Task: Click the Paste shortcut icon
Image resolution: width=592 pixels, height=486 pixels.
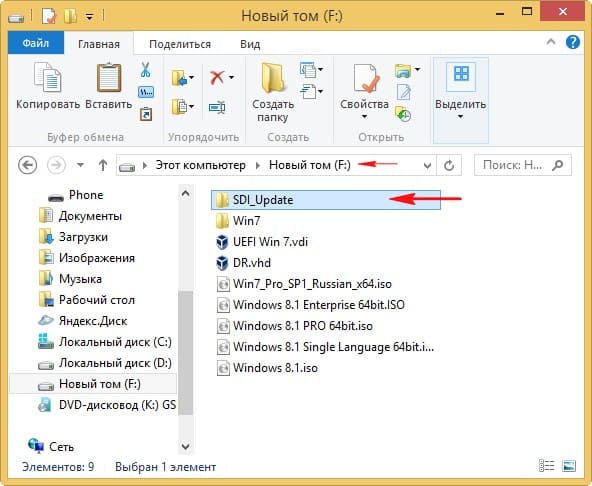Action: point(146,114)
